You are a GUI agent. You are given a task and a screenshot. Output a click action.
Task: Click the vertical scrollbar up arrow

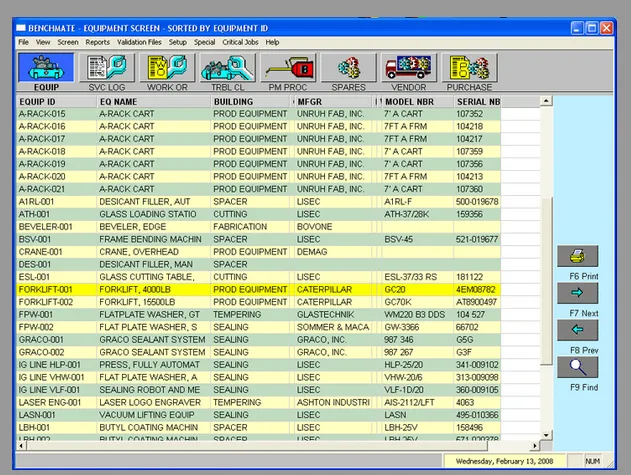click(x=546, y=101)
